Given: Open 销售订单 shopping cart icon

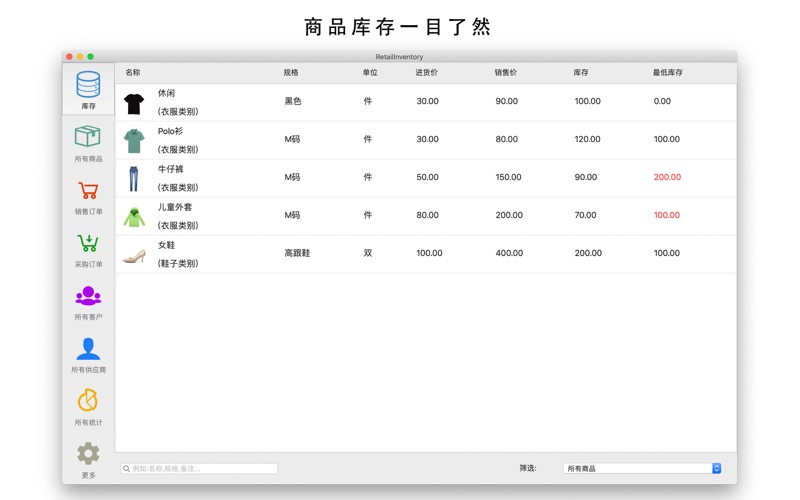Looking at the screenshot, I should pyautogui.click(x=88, y=191).
